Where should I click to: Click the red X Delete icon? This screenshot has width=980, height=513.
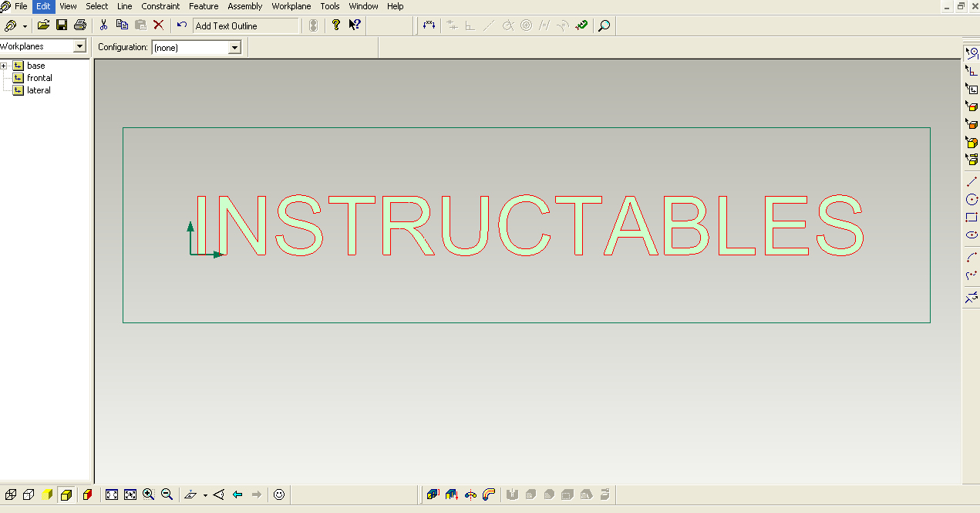coord(159,25)
